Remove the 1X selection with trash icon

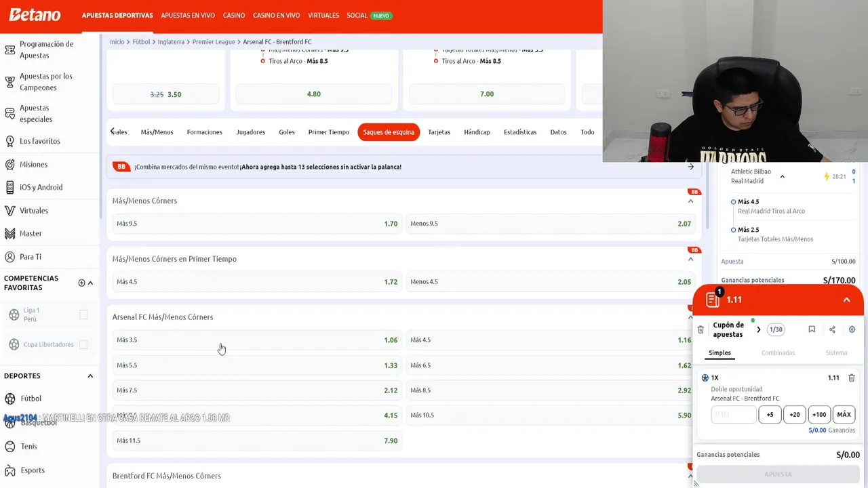[x=852, y=378]
